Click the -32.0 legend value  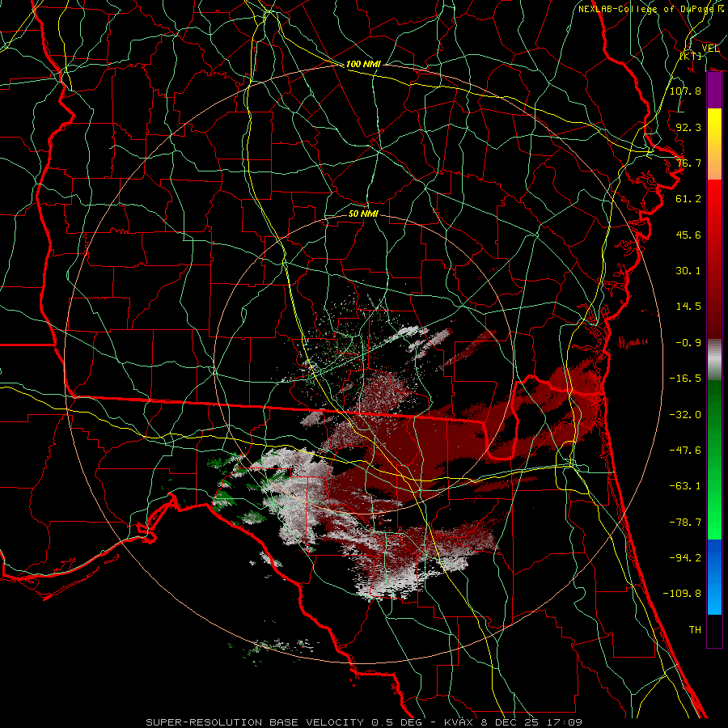tap(685, 415)
